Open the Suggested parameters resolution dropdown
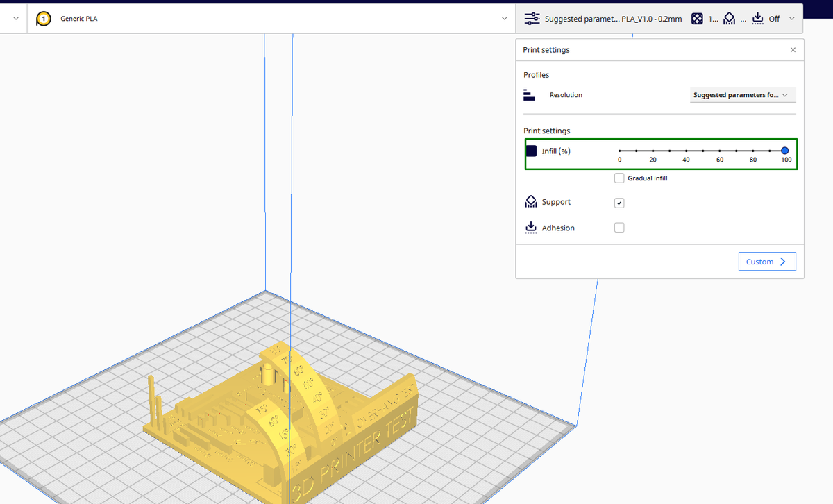Image resolution: width=833 pixels, height=504 pixels. click(x=743, y=94)
